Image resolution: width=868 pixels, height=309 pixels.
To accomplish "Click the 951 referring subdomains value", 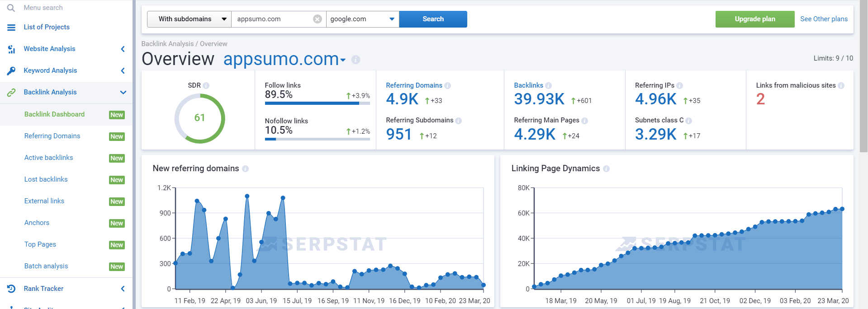I will coord(399,134).
